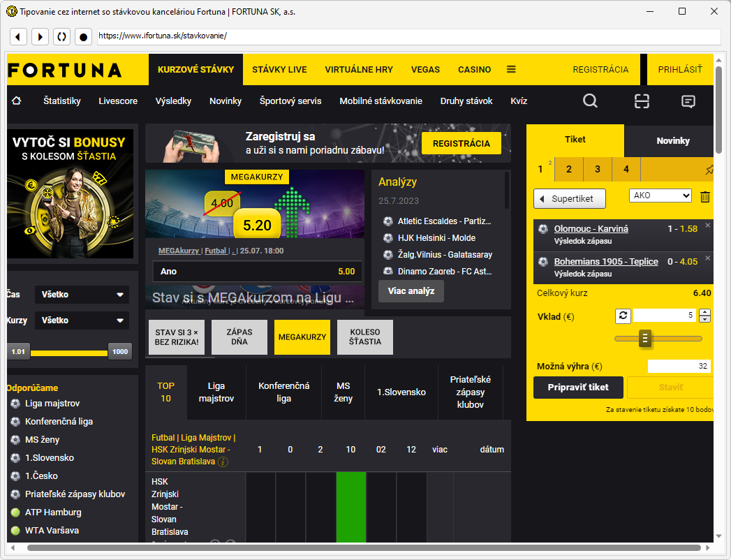Viewport: 731px width, 560px height.
Task: Open the hamburger menu next to CASINO
Action: (x=511, y=69)
